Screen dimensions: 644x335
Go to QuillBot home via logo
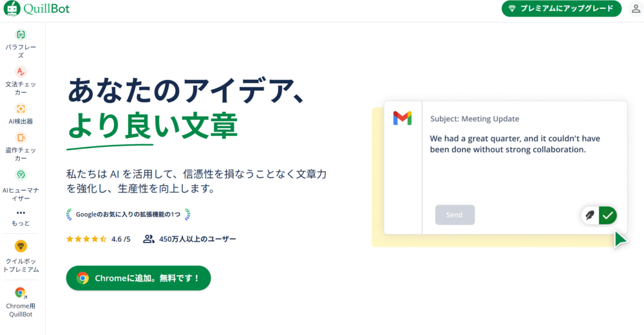coord(37,8)
